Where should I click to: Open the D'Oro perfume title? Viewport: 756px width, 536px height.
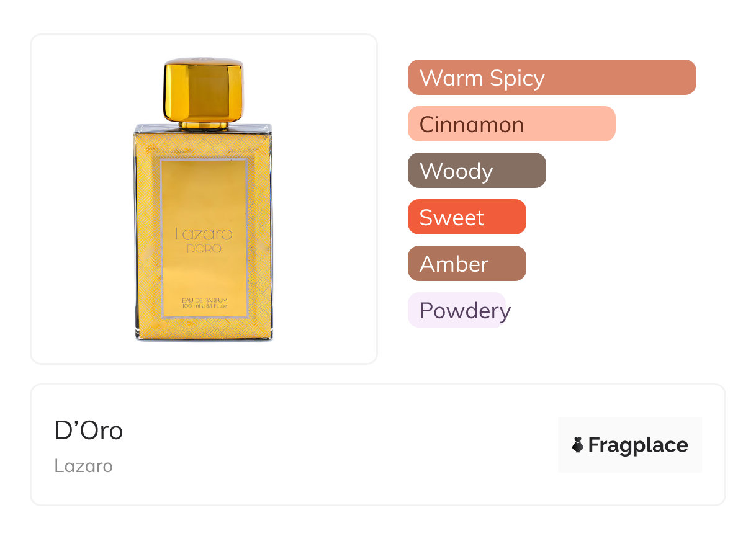click(89, 431)
